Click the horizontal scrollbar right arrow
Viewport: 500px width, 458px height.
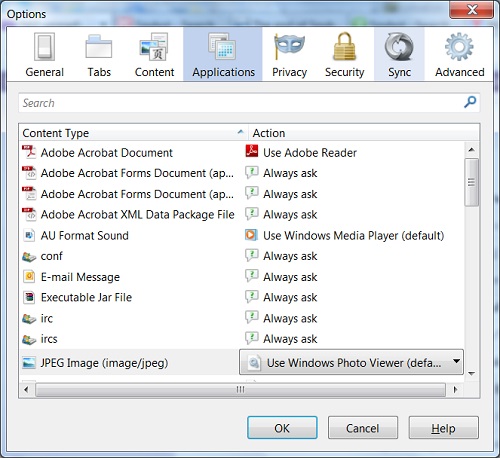455,389
